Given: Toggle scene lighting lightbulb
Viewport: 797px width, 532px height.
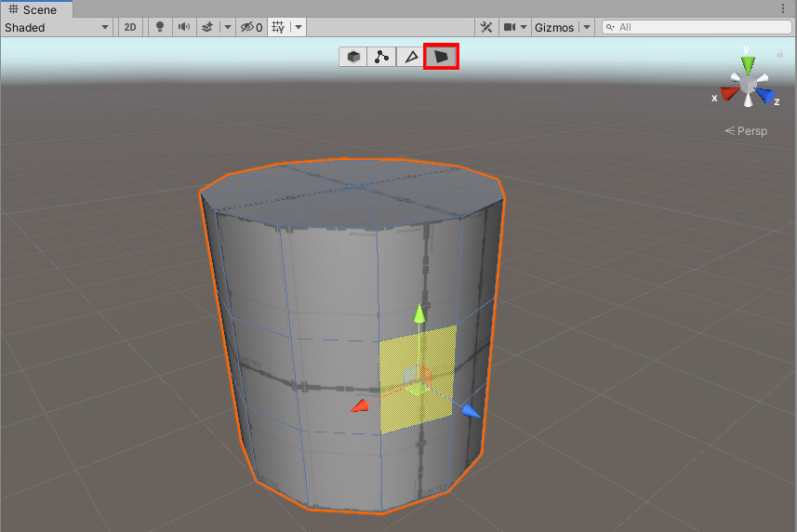Looking at the screenshot, I should pos(160,27).
